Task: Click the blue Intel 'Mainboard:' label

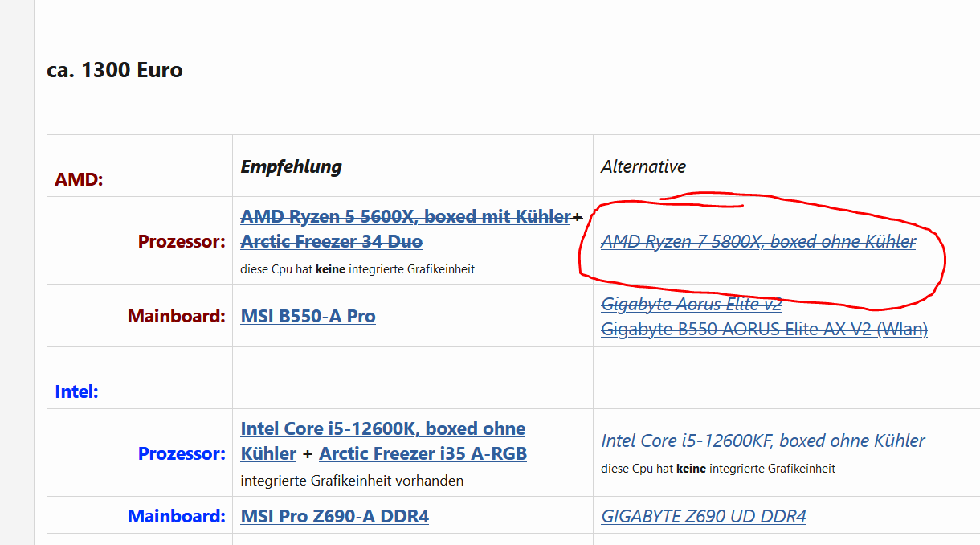Action: 177,516
